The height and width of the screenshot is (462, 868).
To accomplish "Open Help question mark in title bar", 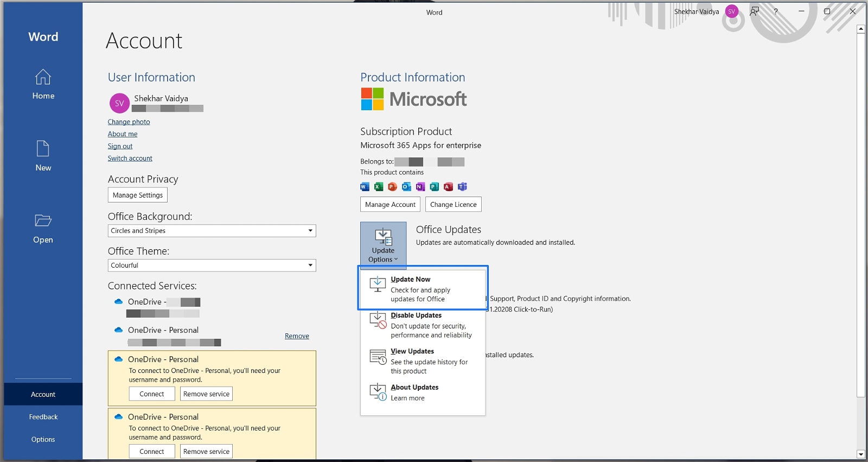I will point(776,11).
